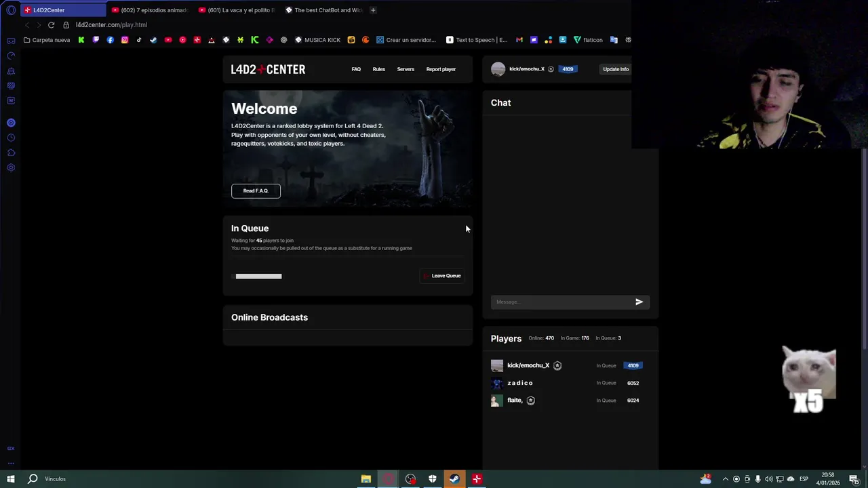Open the TikTok bookmark icon
Screen dimensions: 868x488
coord(139,40)
